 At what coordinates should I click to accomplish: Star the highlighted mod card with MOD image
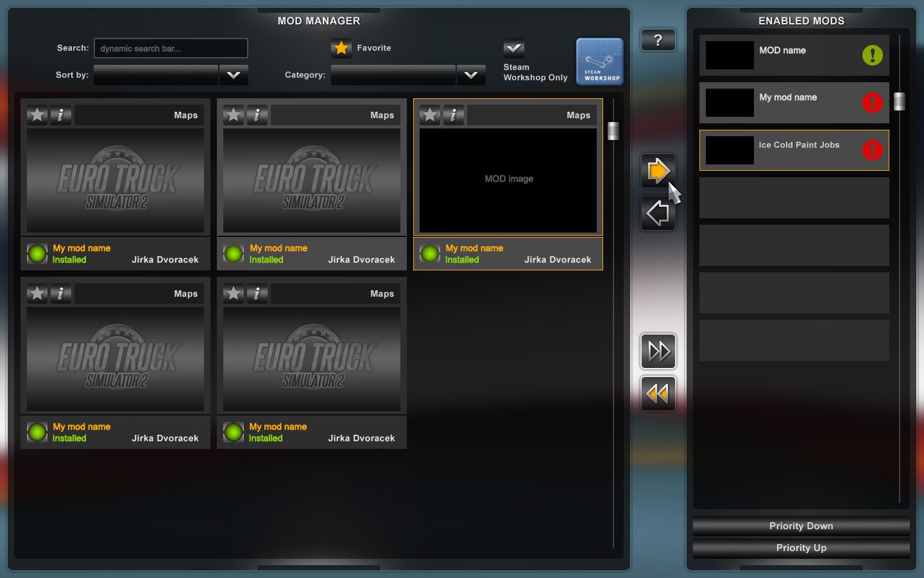[x=430, y=115]
